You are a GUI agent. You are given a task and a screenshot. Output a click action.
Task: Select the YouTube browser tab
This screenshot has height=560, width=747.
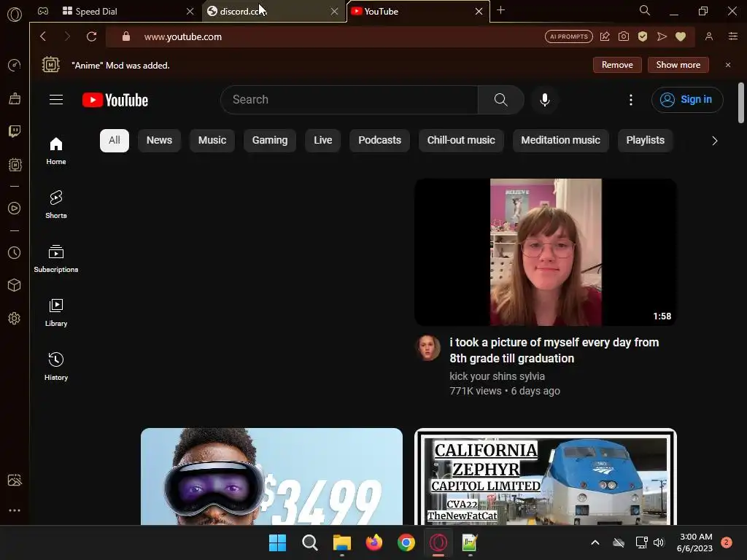[x=417, y=12]
